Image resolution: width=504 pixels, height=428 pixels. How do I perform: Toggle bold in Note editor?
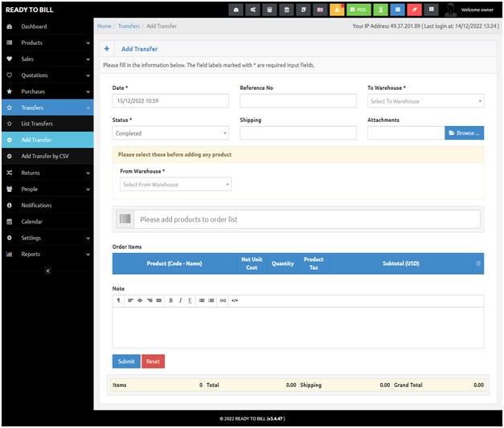coord(170,301)
